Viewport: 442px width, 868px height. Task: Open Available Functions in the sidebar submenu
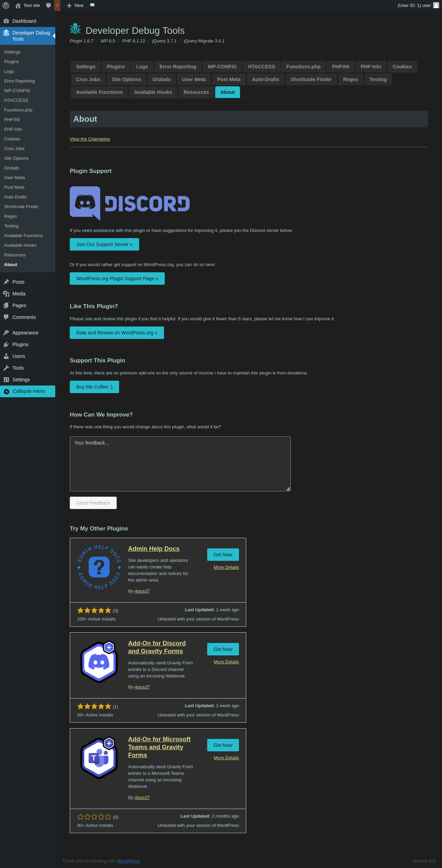click(x=28, y=236)
